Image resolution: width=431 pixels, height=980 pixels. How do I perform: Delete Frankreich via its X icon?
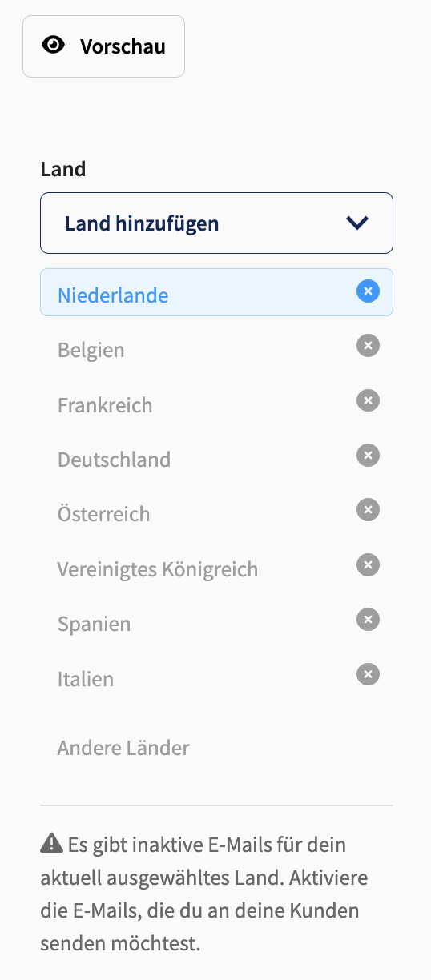(368, 400)
